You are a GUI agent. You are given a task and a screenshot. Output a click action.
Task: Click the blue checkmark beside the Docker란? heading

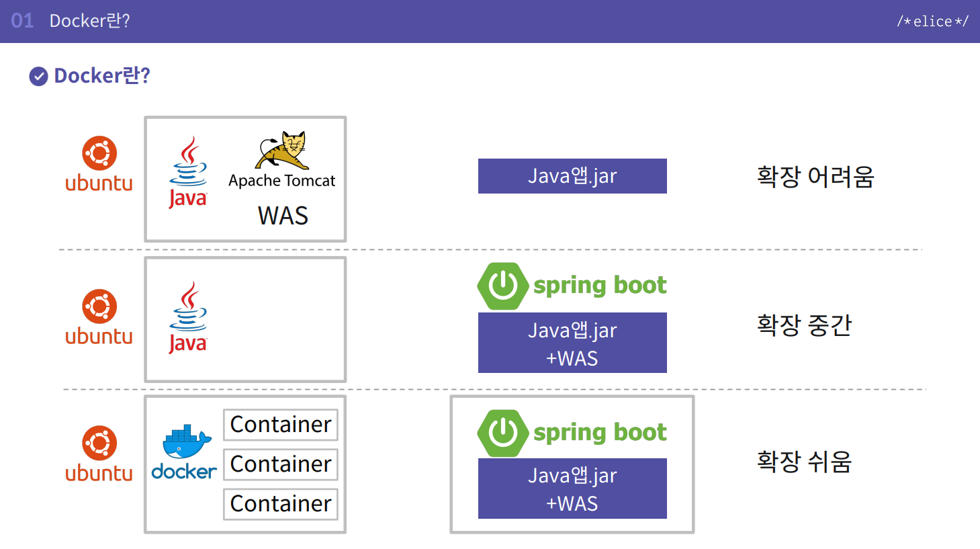point(38,77)
